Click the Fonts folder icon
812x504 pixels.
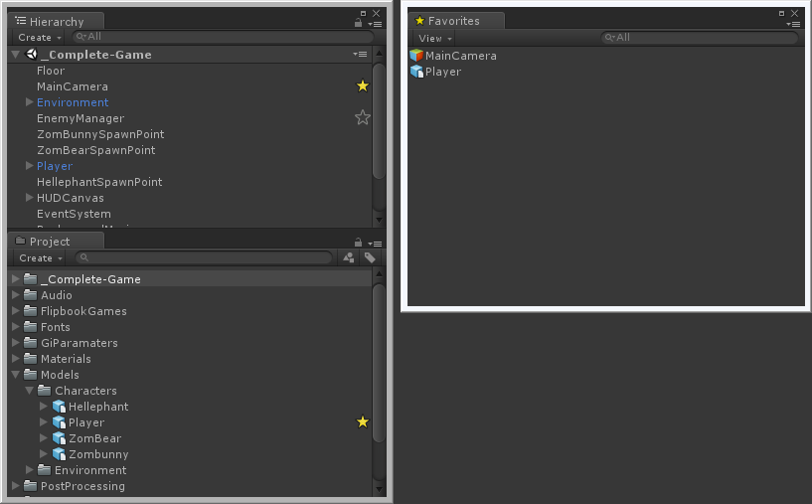[x=31, y=327]
